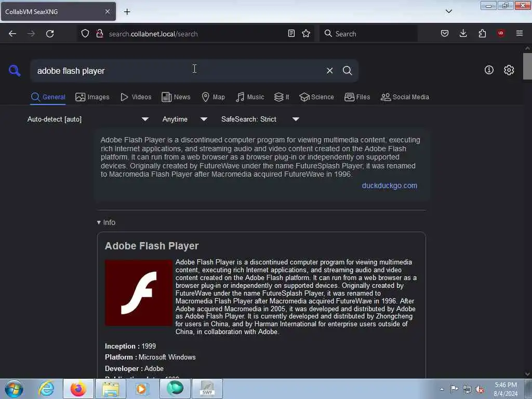Open the Anytime time range dropdown
The image size is (532, 399).
click(184, 119)
